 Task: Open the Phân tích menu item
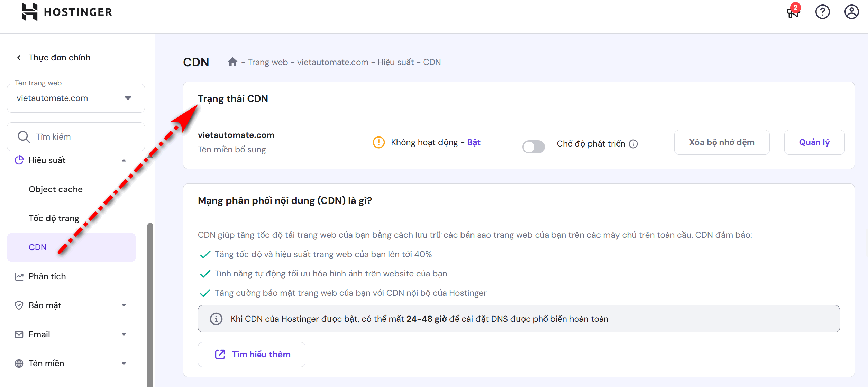[47, 276]
